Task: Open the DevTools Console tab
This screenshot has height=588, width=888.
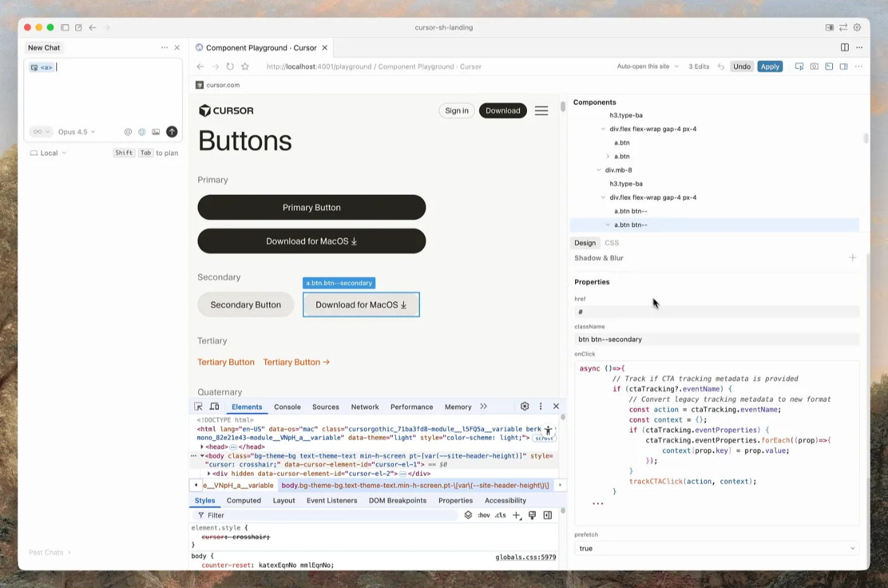Action: tap(288, 407)
